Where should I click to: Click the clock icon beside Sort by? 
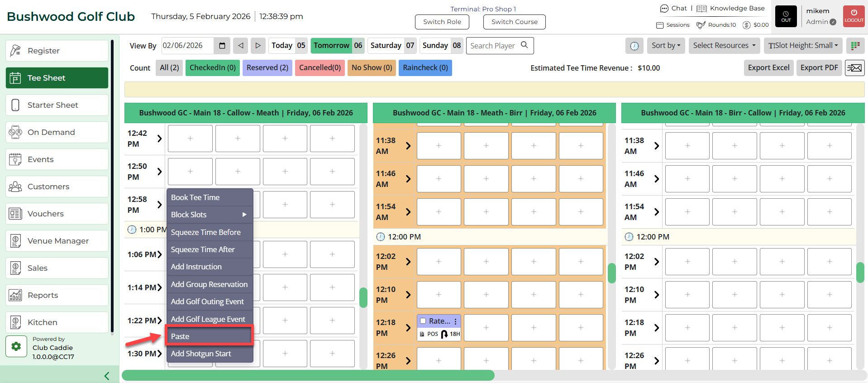coord(634,46)
